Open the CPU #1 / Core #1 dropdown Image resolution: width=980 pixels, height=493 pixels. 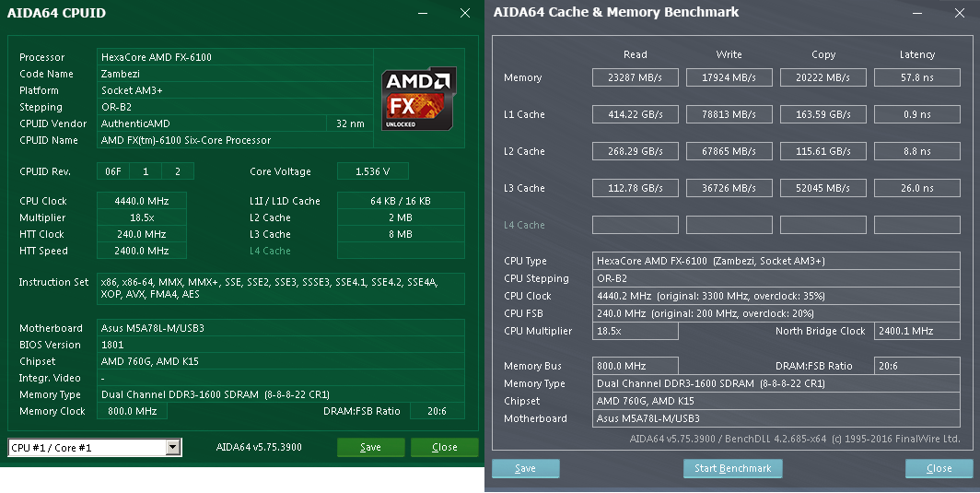tap(172, 448)
